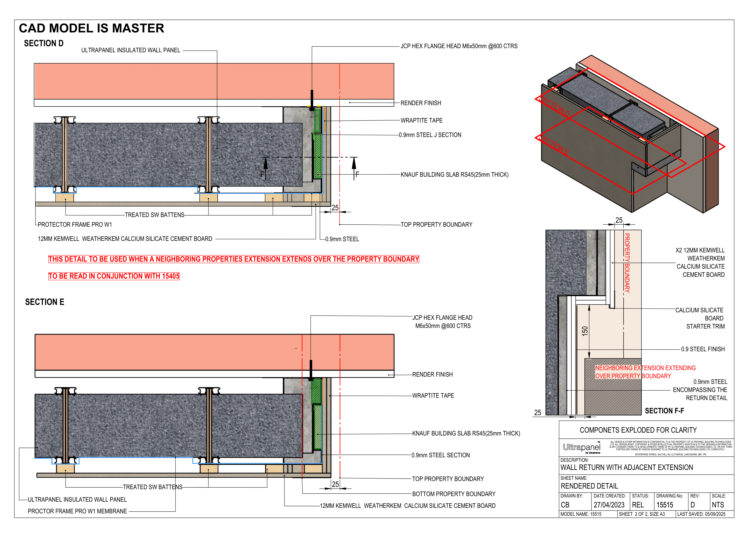The image size is (756, 534).
Task: Select the BOTTOM PROPERTY BOUNDARY label
Action: (x=454, y=494)
